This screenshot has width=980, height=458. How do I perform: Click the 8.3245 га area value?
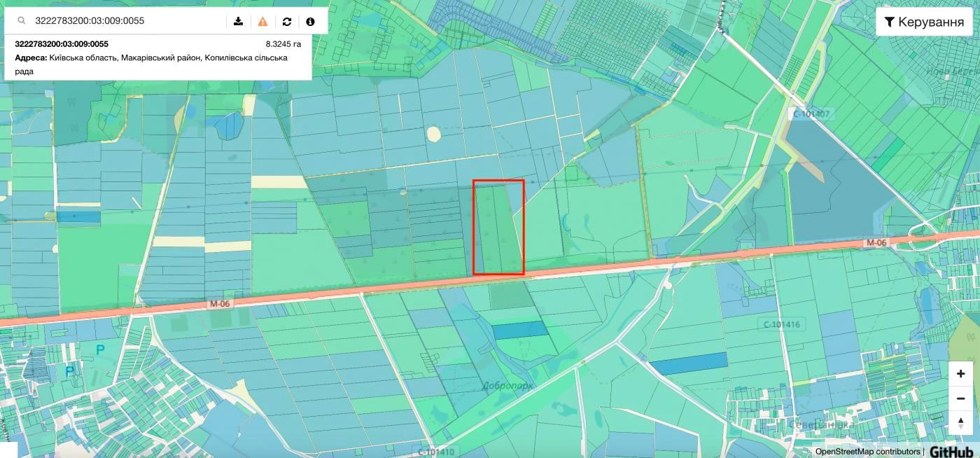click(283, 44)
